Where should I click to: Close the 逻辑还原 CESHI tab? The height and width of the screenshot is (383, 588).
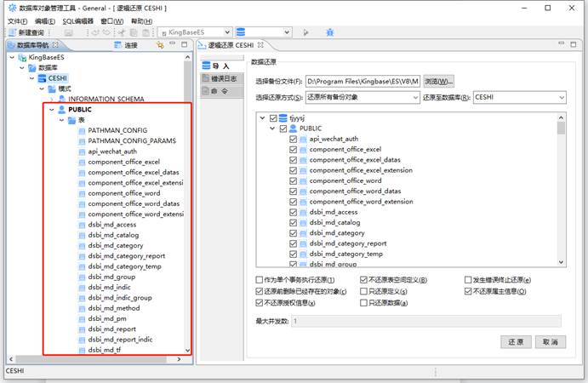coord(260,45)
